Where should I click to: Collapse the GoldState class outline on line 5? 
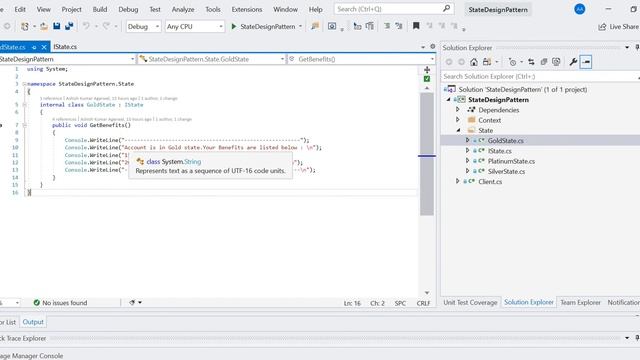point(24,105)
